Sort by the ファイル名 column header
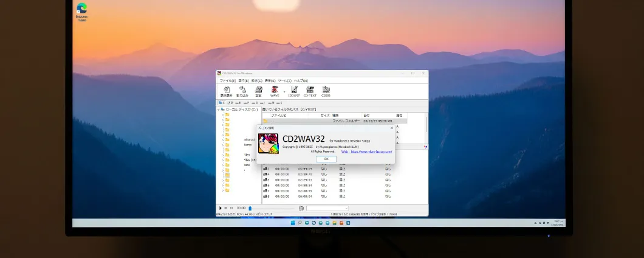Image resolution: width=644 pixels, height=258 pixels. (x=278, y=115)
